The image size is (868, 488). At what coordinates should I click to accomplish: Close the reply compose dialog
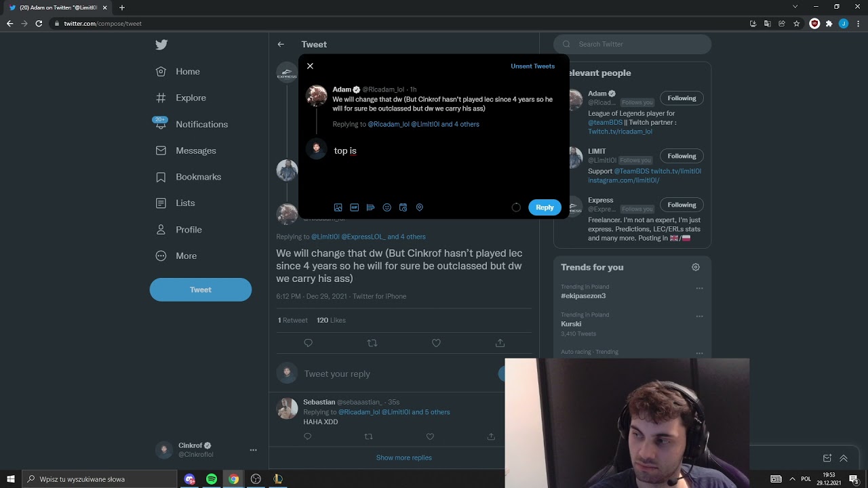click(310, 66)
